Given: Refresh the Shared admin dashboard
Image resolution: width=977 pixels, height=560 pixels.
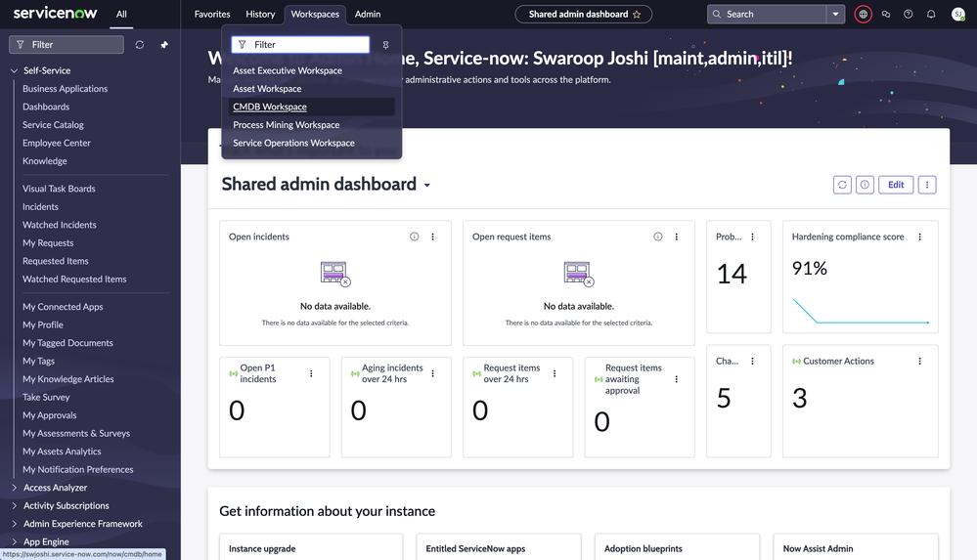Looking at the screenshot, I should point(842,185).
